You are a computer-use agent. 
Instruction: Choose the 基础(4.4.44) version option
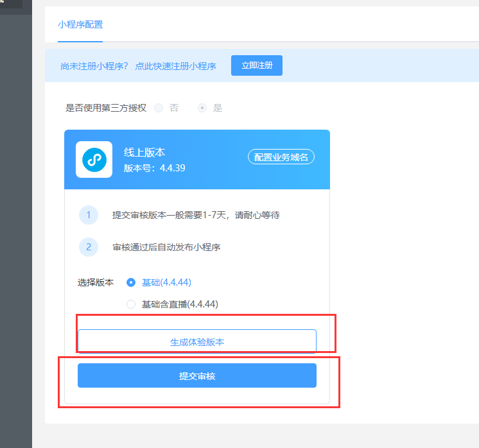131,282
